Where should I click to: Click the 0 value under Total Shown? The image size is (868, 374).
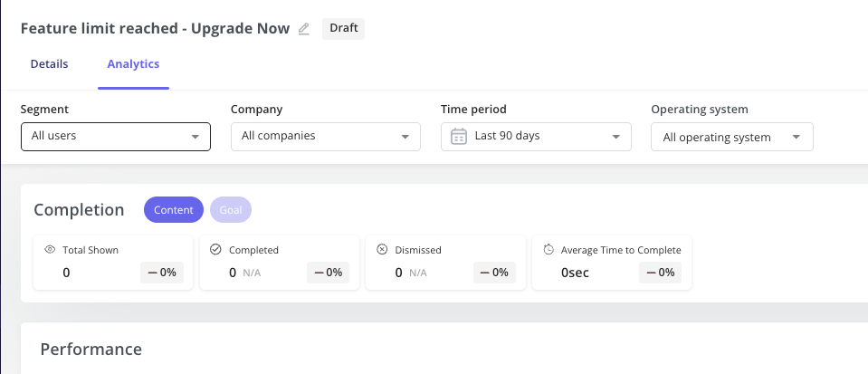tap(66, 273)
